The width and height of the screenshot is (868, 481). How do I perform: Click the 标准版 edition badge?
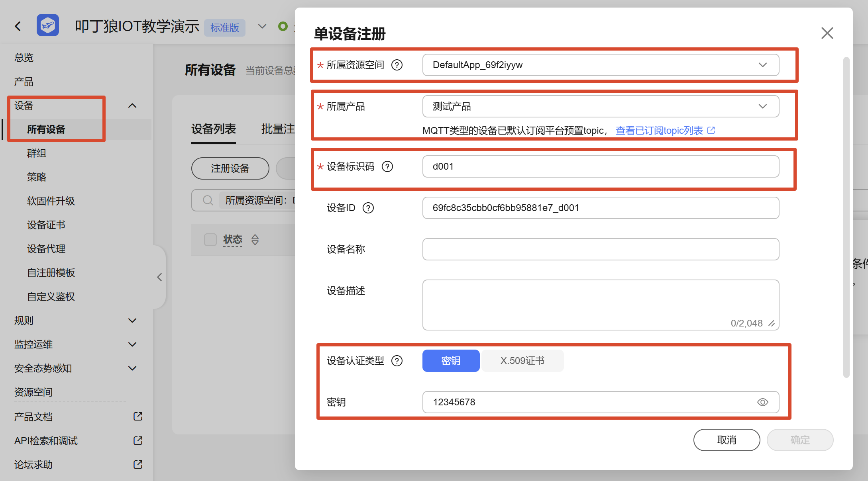tap(225, 27)
